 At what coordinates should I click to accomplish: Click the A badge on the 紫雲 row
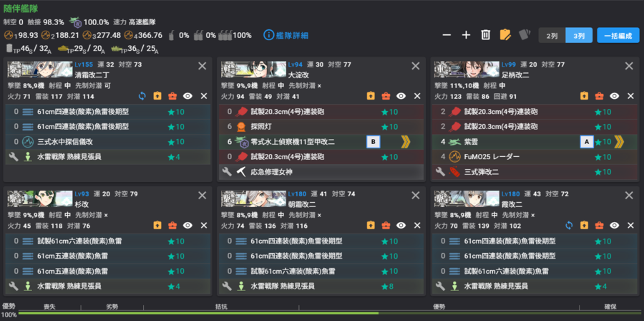[587, 142]
